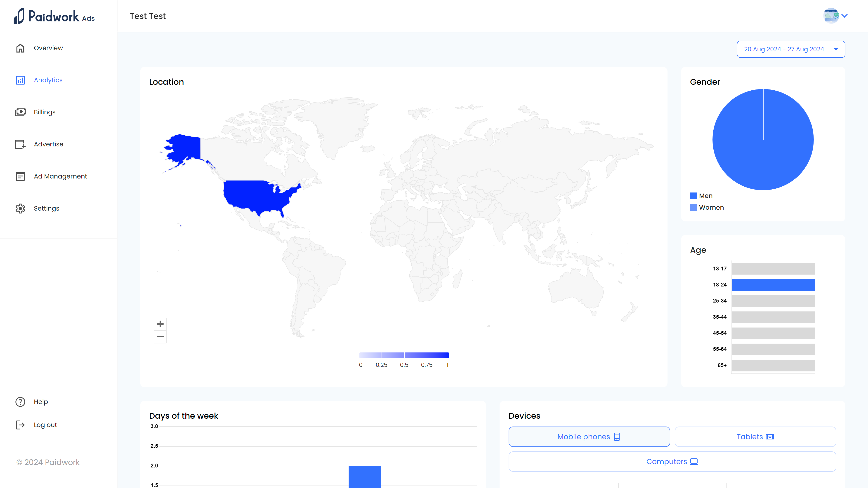This screenshot has height=488, width=868.
Task: Click the Overview home icon
Action: click(20, 48)
